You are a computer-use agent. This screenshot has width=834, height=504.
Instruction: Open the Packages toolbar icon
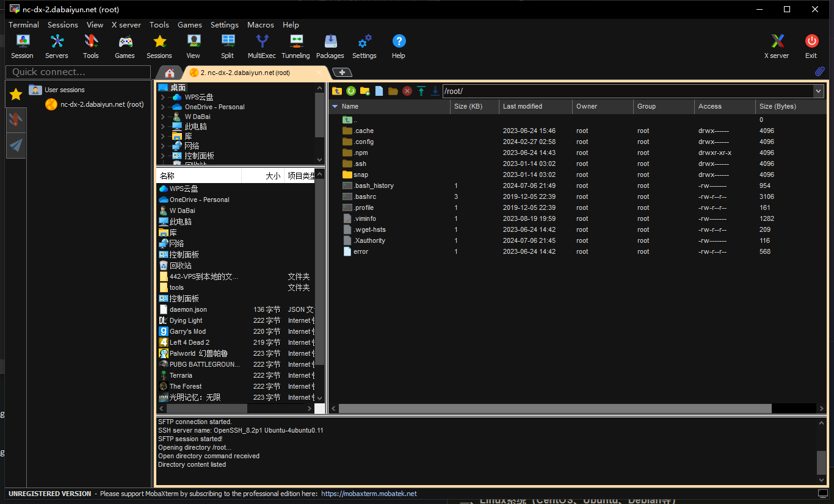click(330, 46)
